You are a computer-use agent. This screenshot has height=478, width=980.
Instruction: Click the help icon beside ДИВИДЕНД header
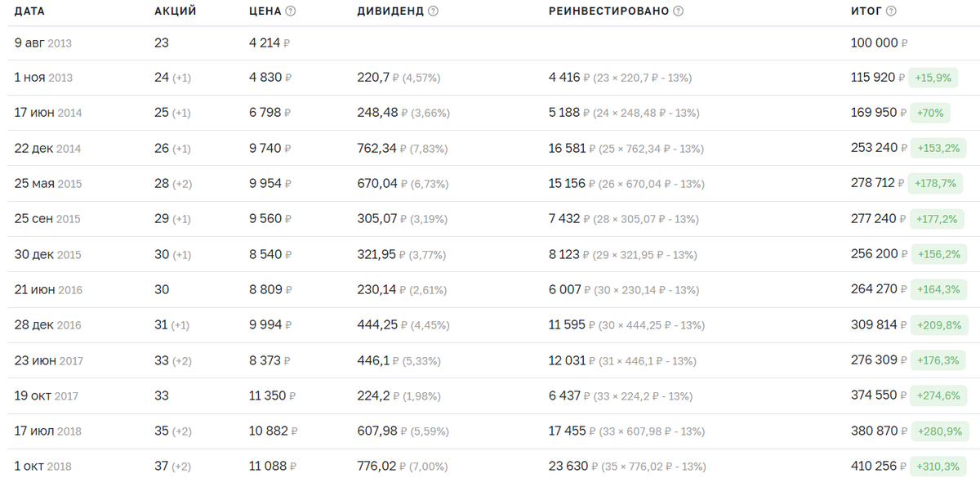click(433, 11)
